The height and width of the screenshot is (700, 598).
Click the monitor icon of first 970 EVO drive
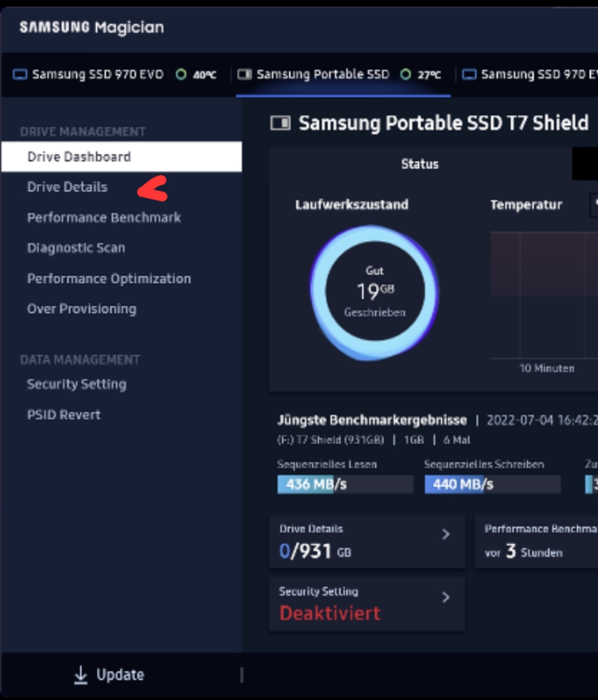[20, 75]
